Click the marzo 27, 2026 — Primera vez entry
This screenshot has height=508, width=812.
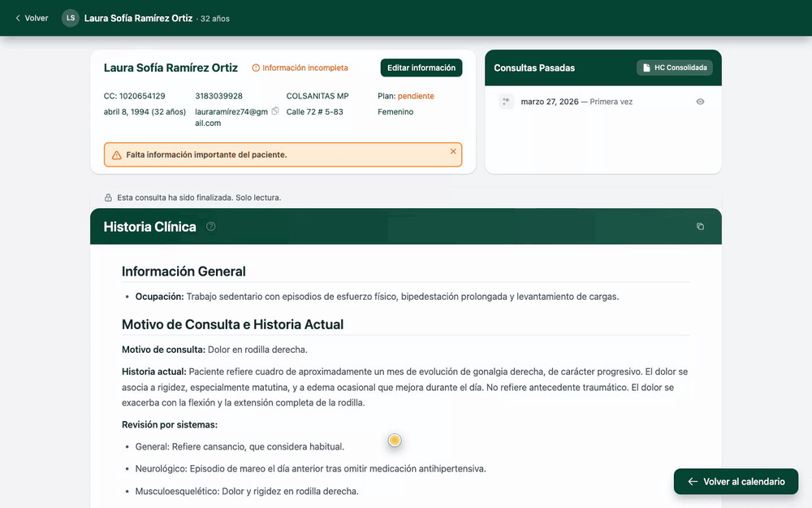577,102
